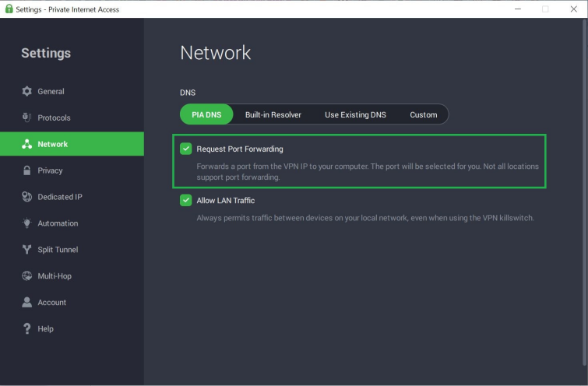Screen dimensions: 588x386
Task: Select the PIA DNS option
Action: tap(206, 114)
